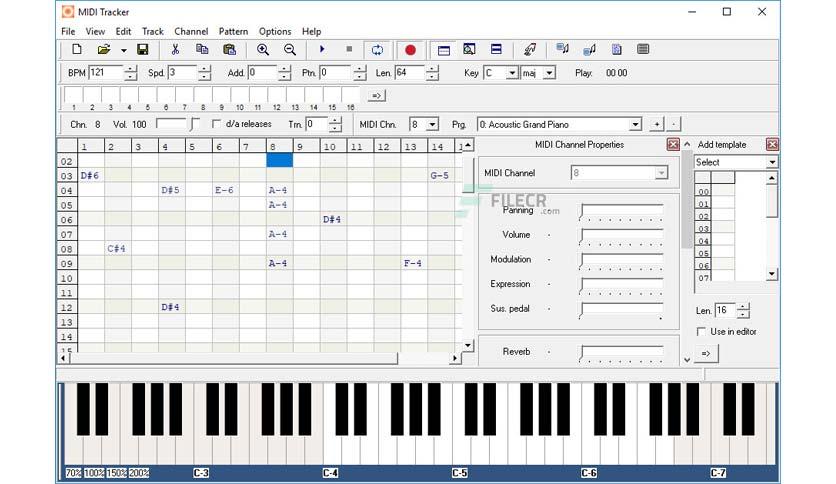This screenshot has height=484, width=836.
Task: Save the song with the floppy disk icon
Action: click(142, 50)
